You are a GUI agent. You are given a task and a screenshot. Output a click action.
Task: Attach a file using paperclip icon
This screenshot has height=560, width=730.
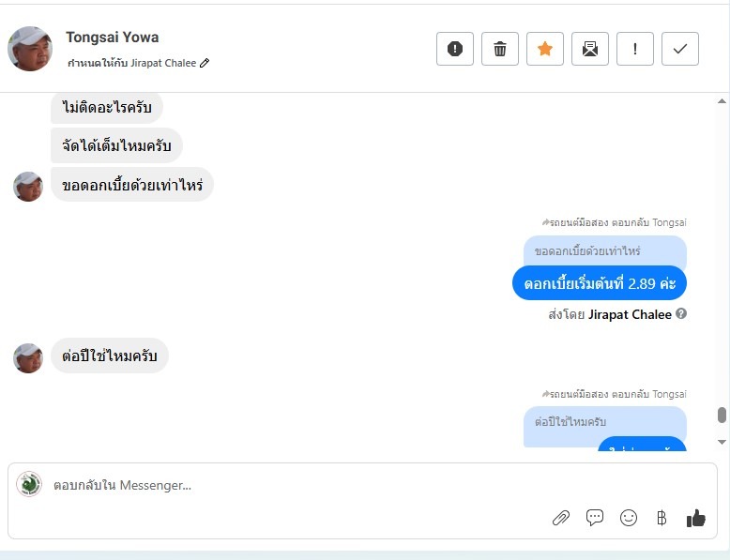click(561, 518)
